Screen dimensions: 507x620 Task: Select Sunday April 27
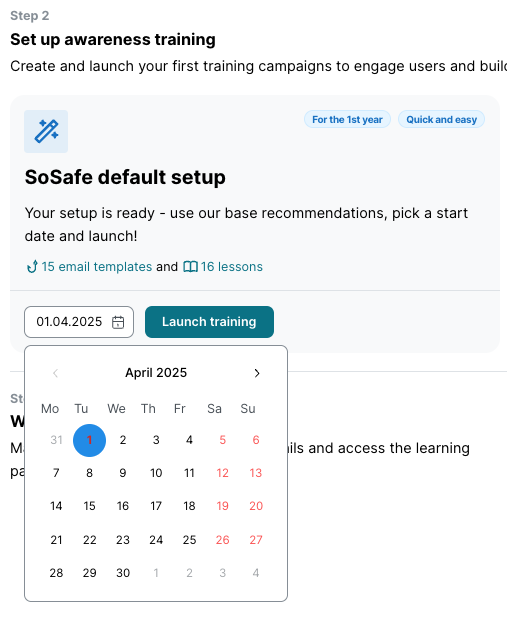pyautogui.click(x=256, y=540)
